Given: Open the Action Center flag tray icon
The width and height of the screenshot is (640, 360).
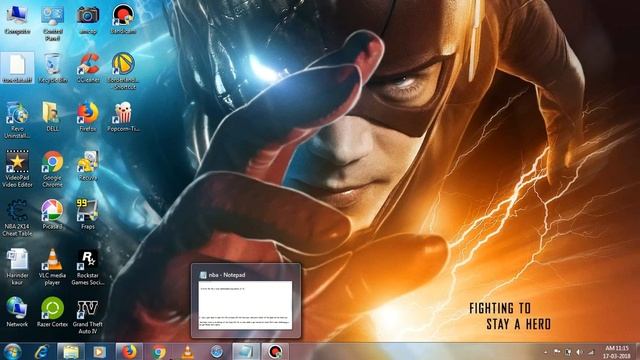Looking at the screenshot, I should coord(557,352).
